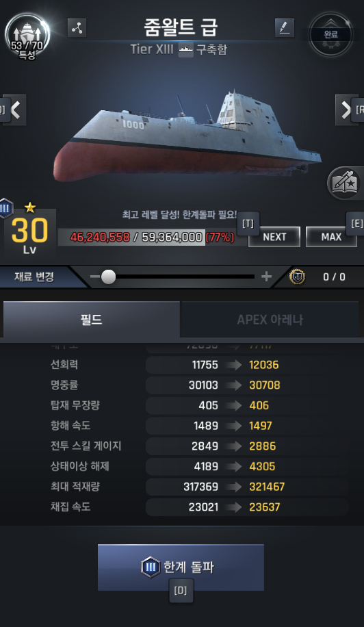The height and width of the screenshot is (627, 364).
Task: Go to previous ship with left arrow
Action: coord(16,110)
